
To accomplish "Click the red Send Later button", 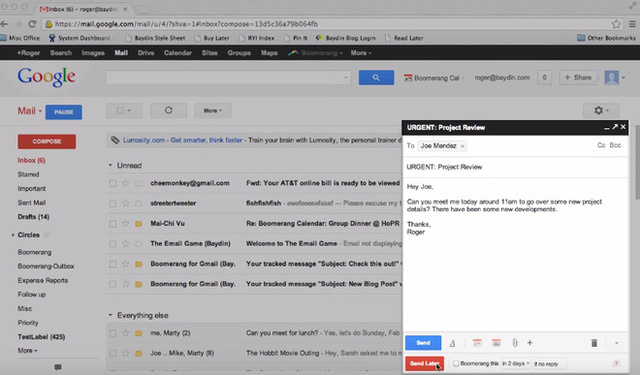I will pos(424,363).
